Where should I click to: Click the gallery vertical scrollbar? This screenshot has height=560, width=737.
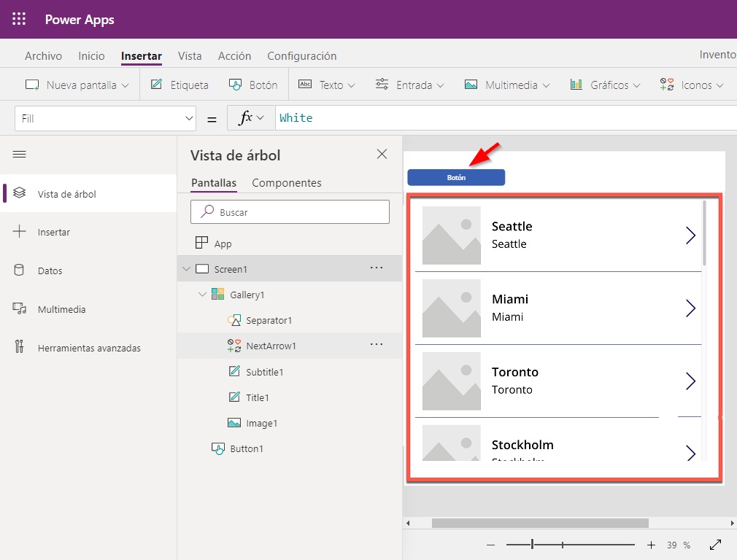tap(704, 233)
